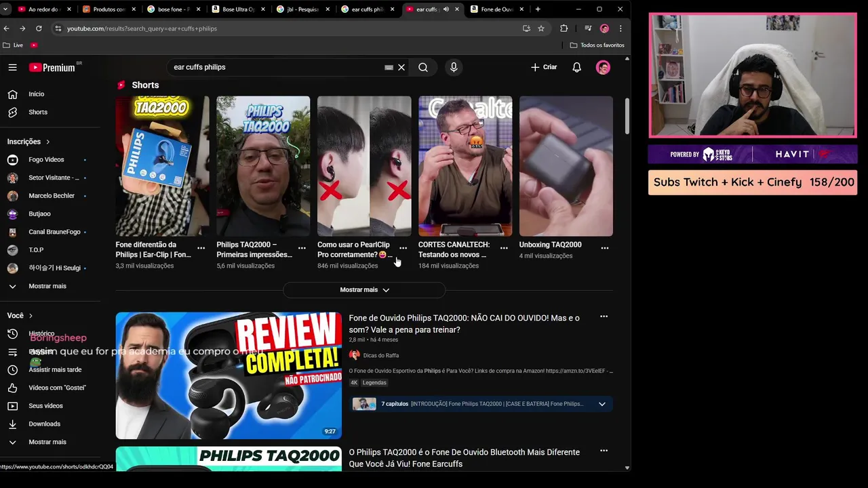This screenshot has height=488, width=868.
Task: Open 'Fone de Ouvido Philips TAQ2000: NÃO CAI' title
Action: 465,324
